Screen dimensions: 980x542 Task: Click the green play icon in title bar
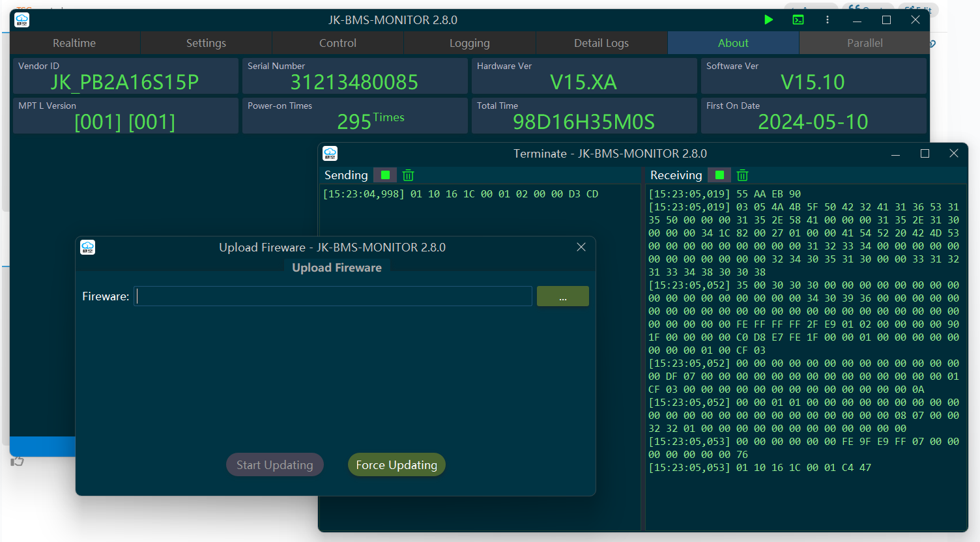pos(769,20)
